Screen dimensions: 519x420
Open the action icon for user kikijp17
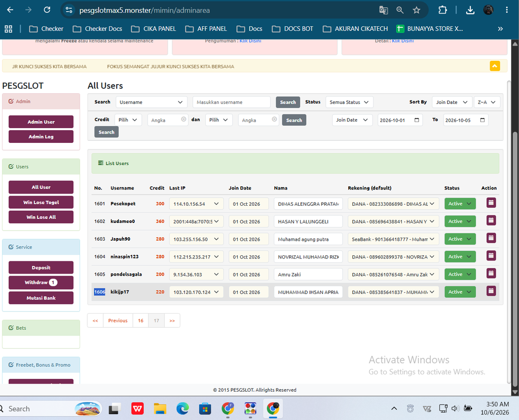tap(491, 291)
